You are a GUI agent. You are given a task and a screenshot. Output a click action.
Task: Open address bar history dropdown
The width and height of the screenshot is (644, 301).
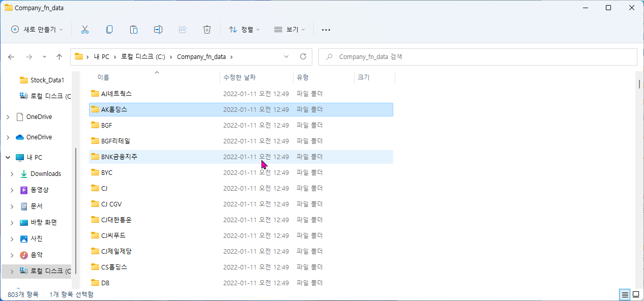[286, 56]
